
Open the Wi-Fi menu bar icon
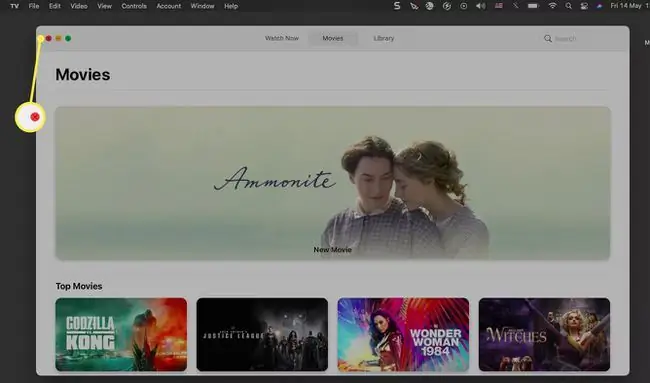552,6
